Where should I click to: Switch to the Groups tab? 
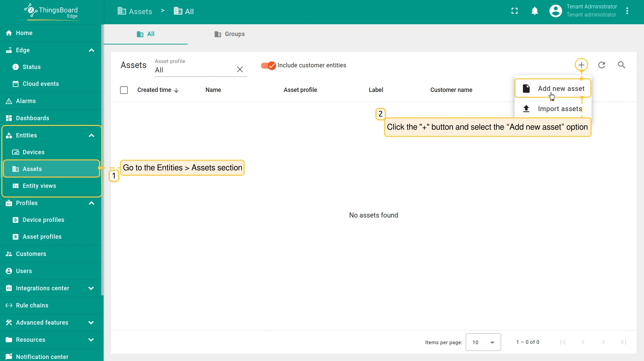[x=230, y=34]
